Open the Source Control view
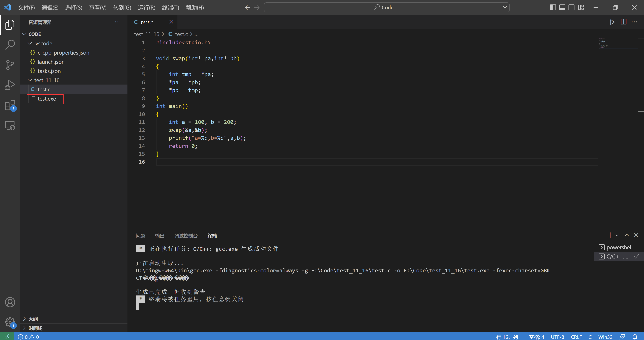 click(x=10, y=65)
